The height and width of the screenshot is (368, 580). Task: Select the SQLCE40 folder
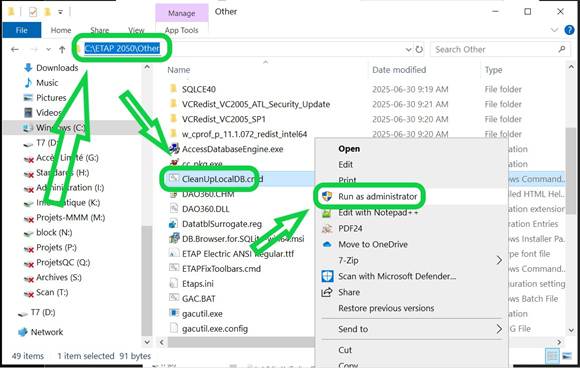click(199, 89)
